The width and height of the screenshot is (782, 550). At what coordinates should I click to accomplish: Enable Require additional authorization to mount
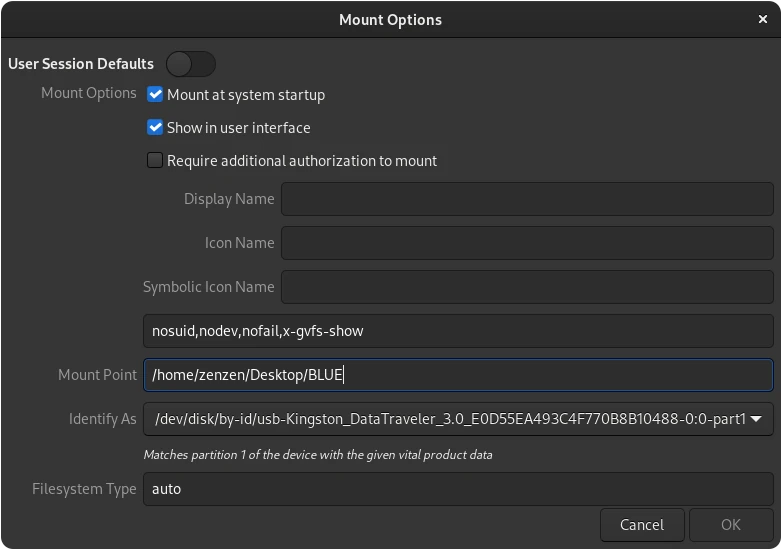pos(155,160)
